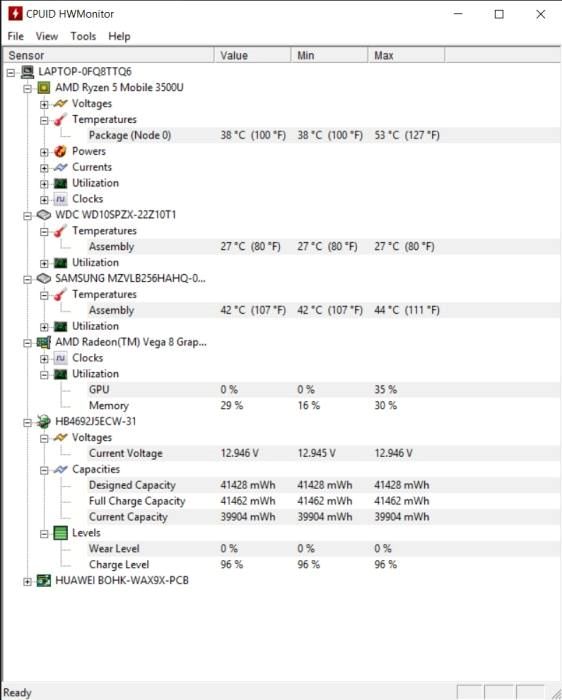The height and width of the screenshot is (700, 562).
Task: Click the HUAWEI BOHK-WAX9X-PCB motherboard icon
Action: (x=44, y=580)
